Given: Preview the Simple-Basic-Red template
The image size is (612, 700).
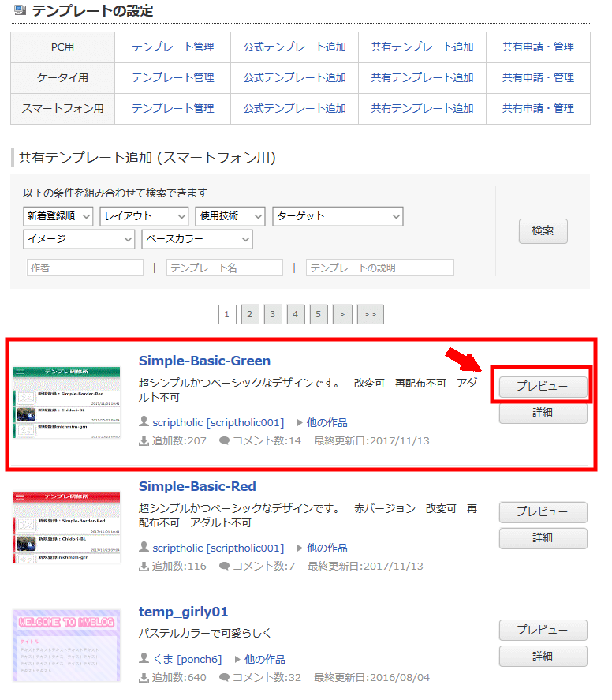Looking at the screenshot, I should click(543, 512).
